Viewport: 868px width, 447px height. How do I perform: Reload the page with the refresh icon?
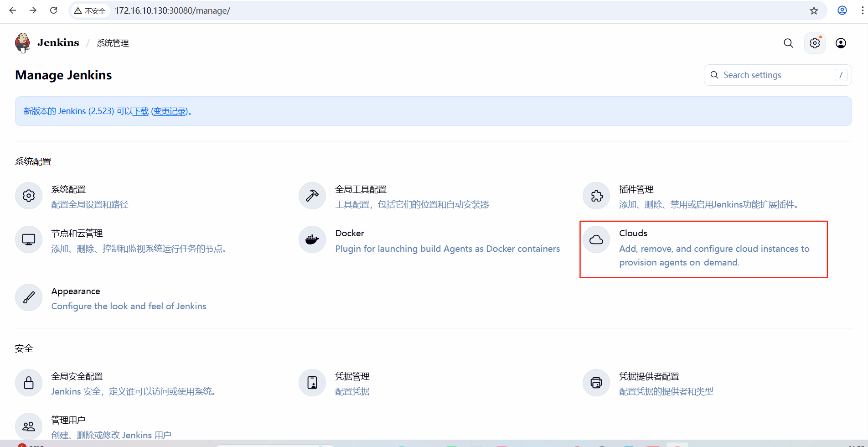click(53, 10)
